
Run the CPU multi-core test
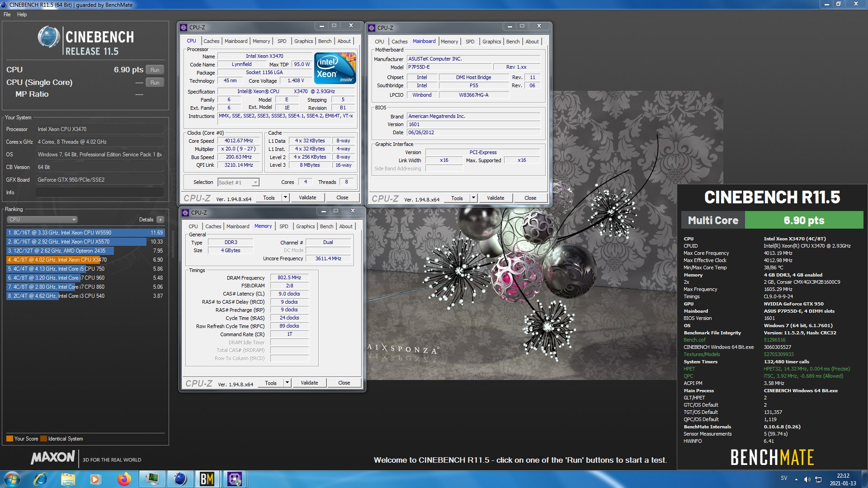[155, 70]
